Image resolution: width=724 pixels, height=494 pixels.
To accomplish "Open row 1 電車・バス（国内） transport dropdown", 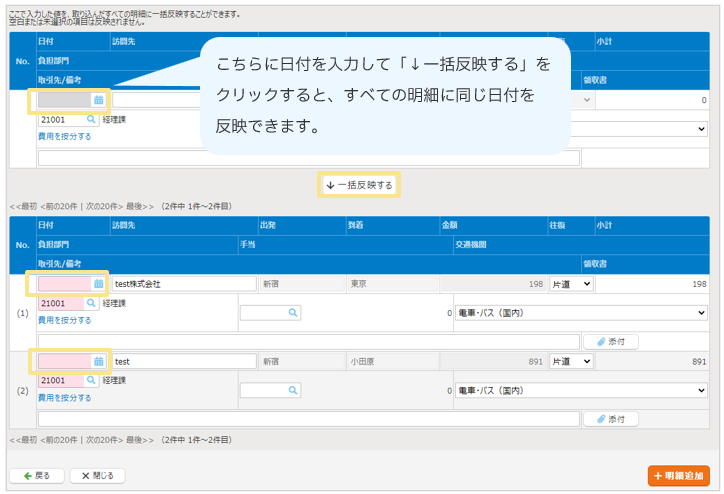I will click(x=581, y=313).
